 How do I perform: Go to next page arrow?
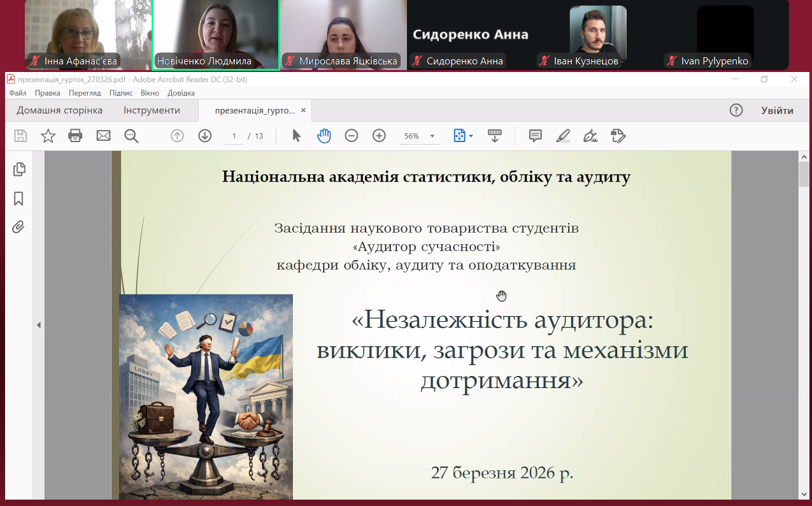[x=204, y=136]
